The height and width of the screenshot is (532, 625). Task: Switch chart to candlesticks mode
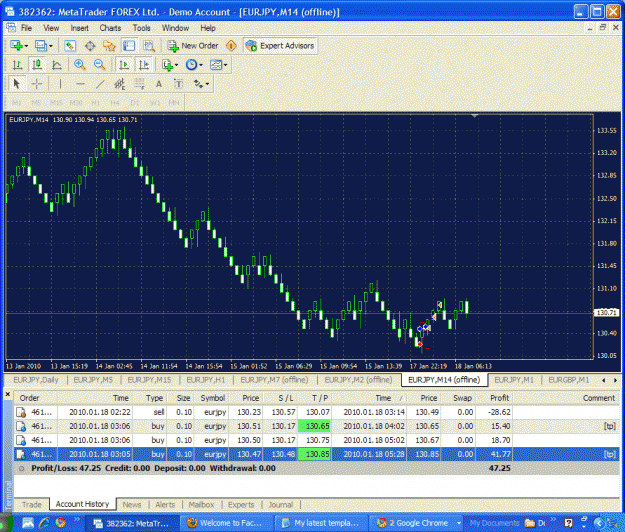37,65
